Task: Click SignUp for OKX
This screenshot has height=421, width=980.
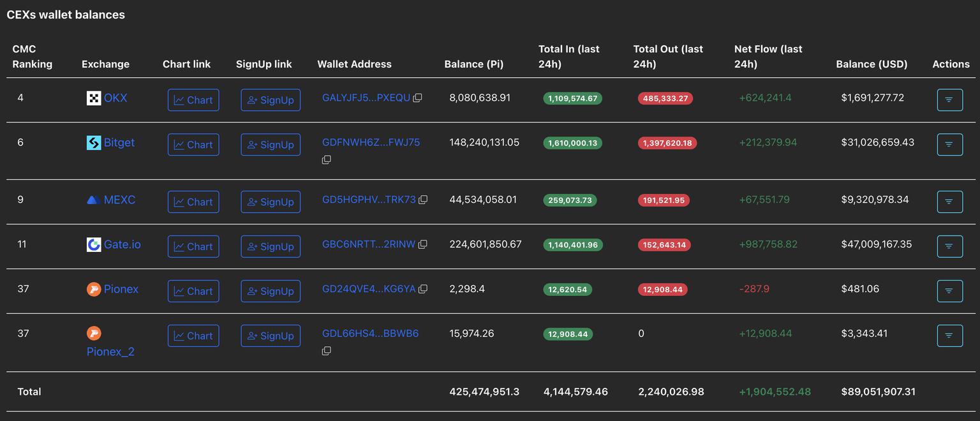Action: (271, 100)
